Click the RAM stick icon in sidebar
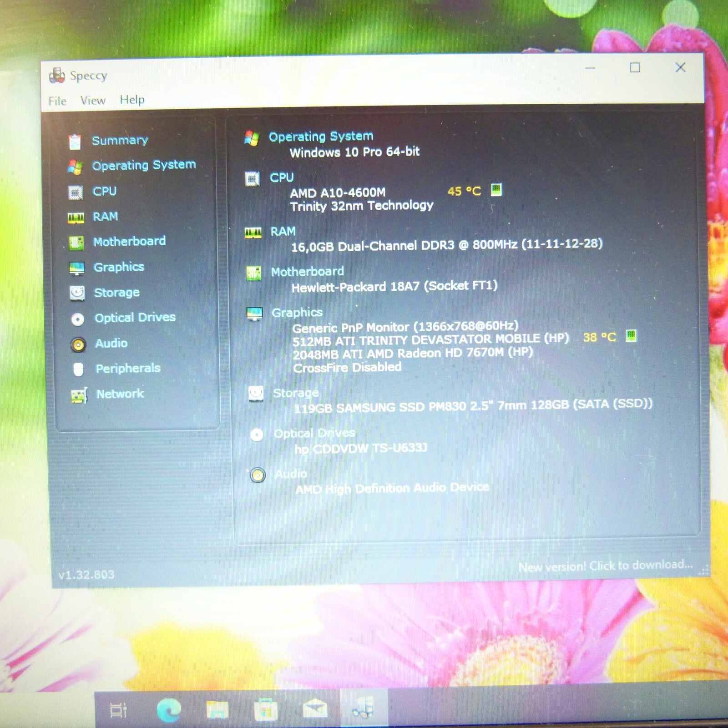 pos(76,218)
